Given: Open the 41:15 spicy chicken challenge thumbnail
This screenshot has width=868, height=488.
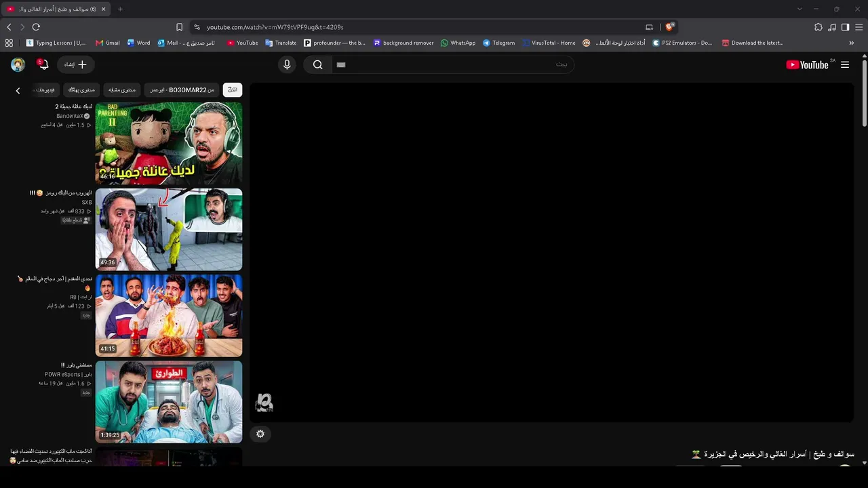Looking at the screenshot, I should (x=169, y=315).
